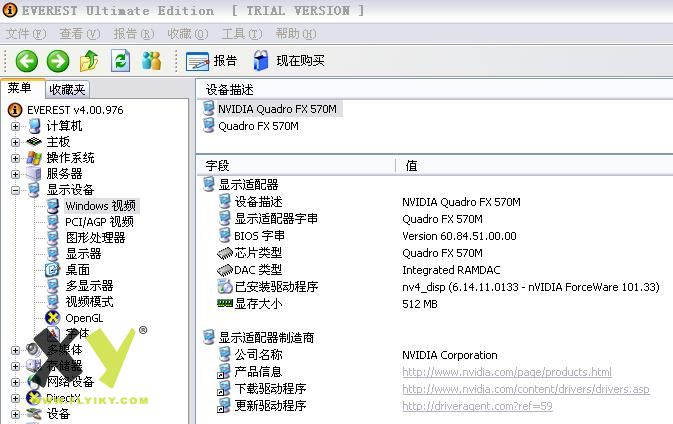Click the 更新驱动程序 link icon
This screenshot has height=424, width=673.
click(x=224, y=406)
